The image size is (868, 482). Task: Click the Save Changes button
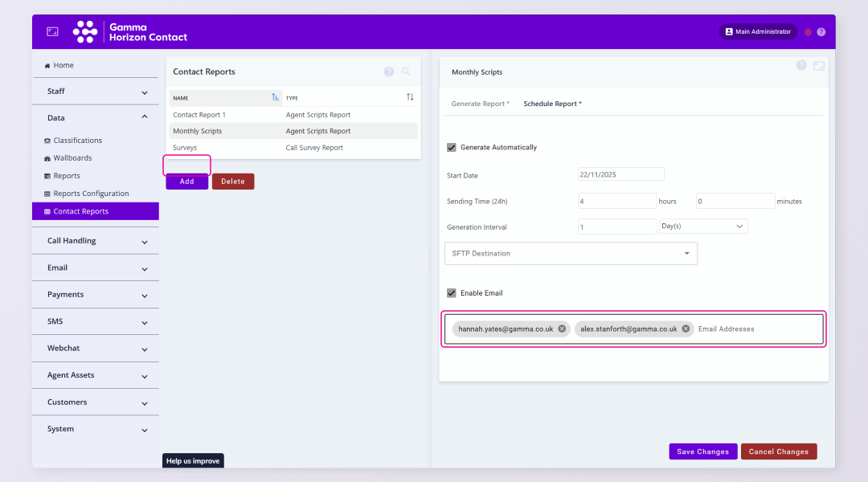pyautogui.click(x=702, y=451)
